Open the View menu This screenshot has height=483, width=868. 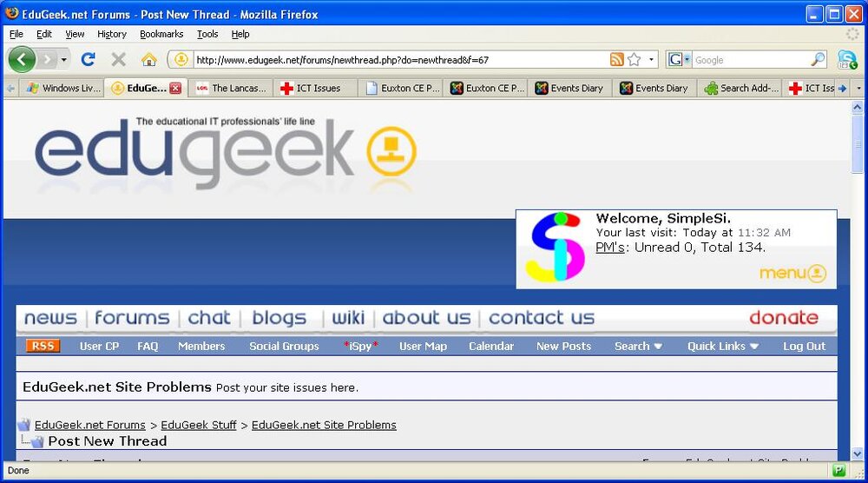click(x=75, y=34)
